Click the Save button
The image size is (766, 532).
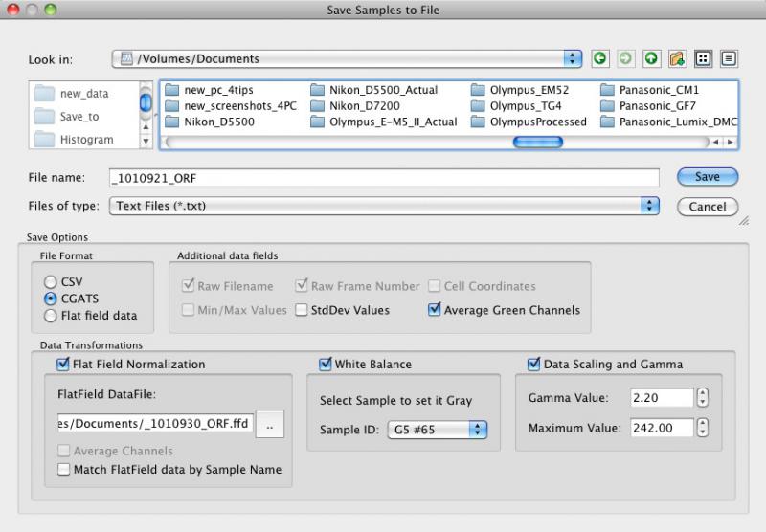point(708,177)
